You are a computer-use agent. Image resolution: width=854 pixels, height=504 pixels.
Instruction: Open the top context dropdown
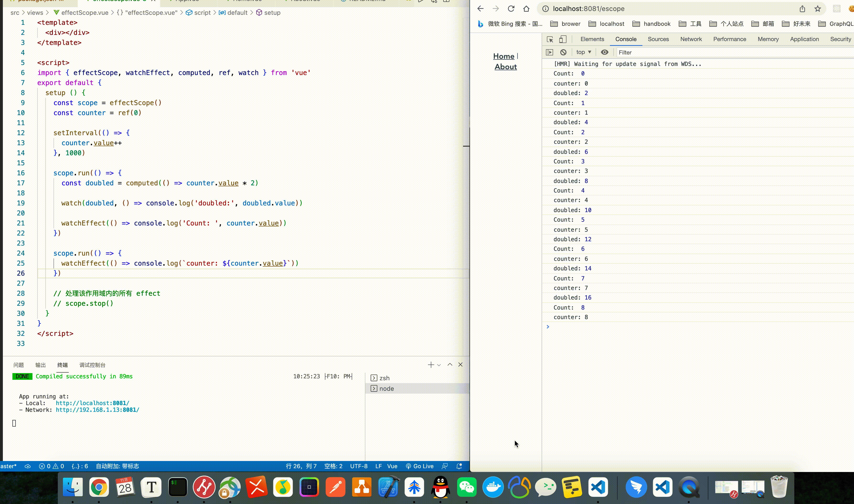click(583, 52)
